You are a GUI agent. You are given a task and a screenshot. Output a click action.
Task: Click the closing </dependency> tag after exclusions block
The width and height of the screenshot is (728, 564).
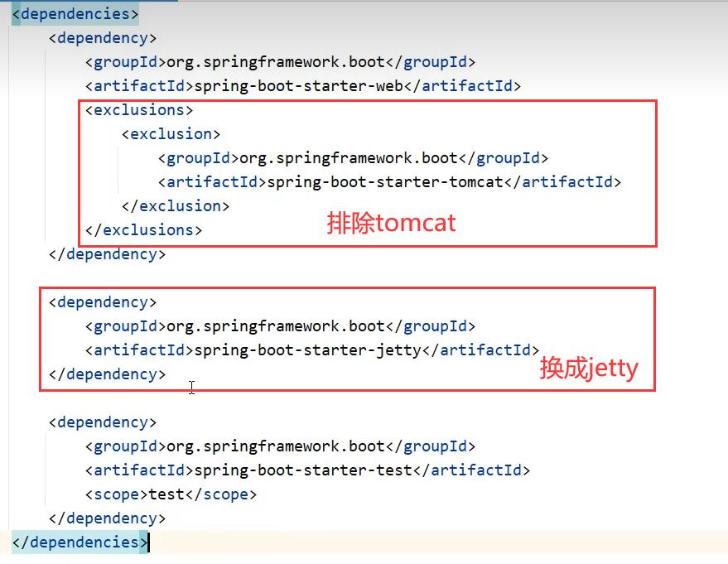tap(107, 254)
